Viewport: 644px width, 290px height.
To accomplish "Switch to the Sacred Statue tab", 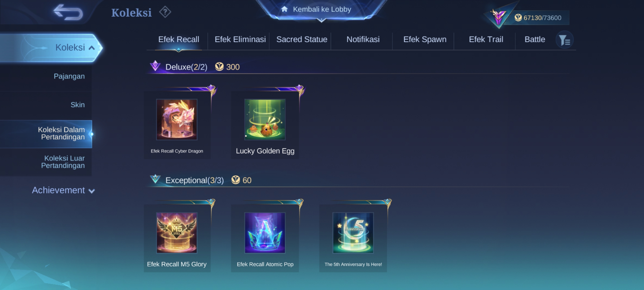I will click(x=302, y=39).
